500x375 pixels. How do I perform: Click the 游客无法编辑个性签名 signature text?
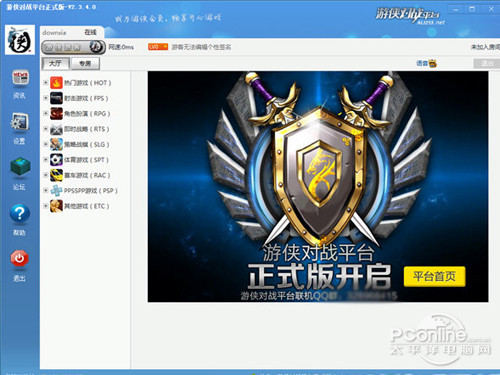[201, 47]
